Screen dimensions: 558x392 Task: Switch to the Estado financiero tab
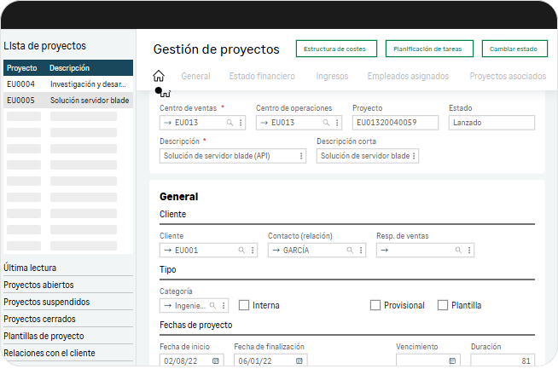[x=262, y=76]
